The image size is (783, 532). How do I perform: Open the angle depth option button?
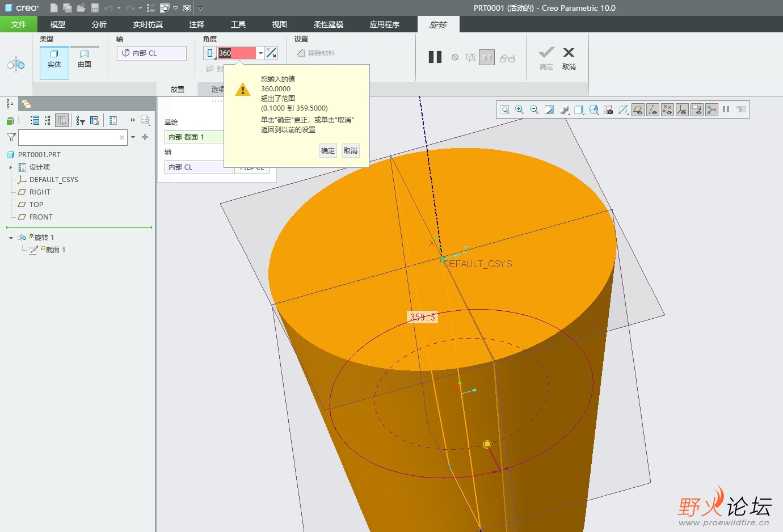tap(210, 53)
